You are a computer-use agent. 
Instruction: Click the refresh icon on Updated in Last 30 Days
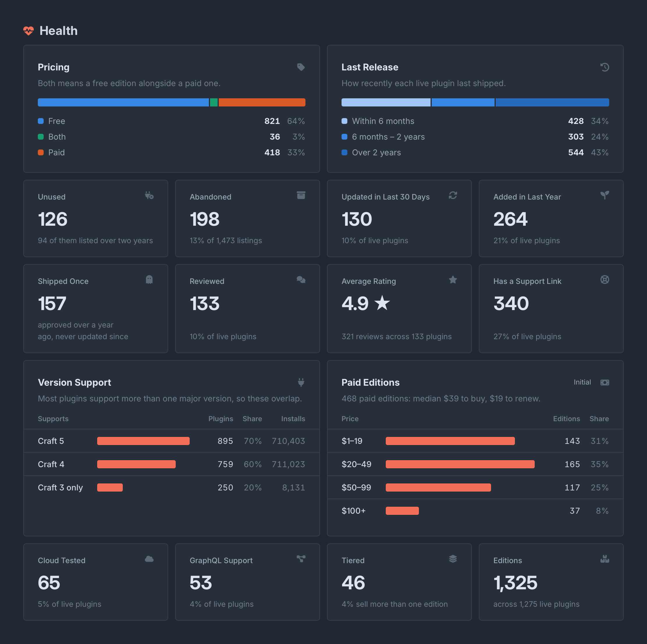click(x=453, y=195)
